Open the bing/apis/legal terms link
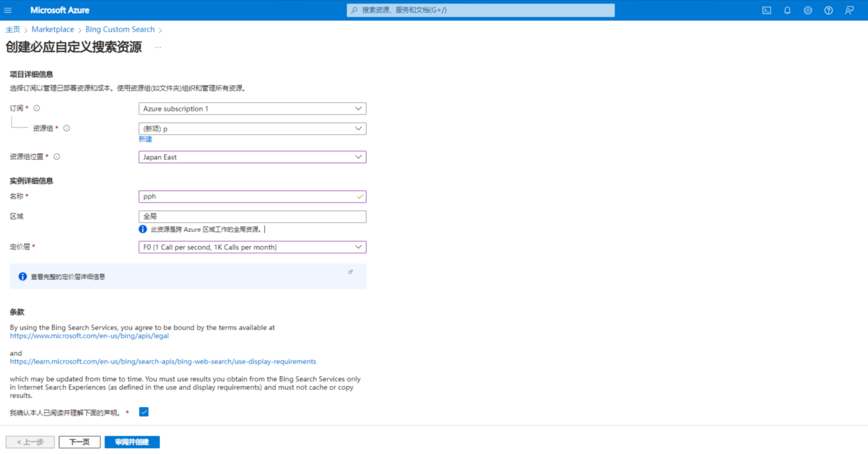 [89, 336]
